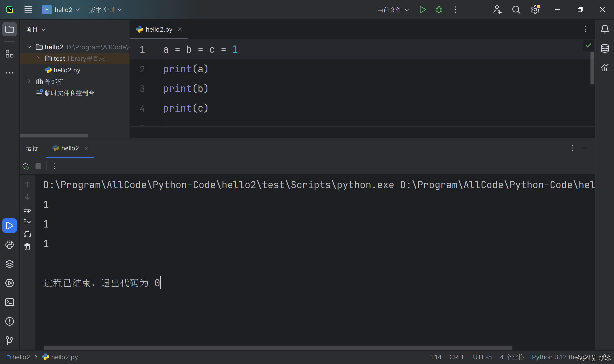This screenshot has height=364, width=614.
Task: Open the Git version control tool window
Action: pyautogui.click(x=10, y=341)
